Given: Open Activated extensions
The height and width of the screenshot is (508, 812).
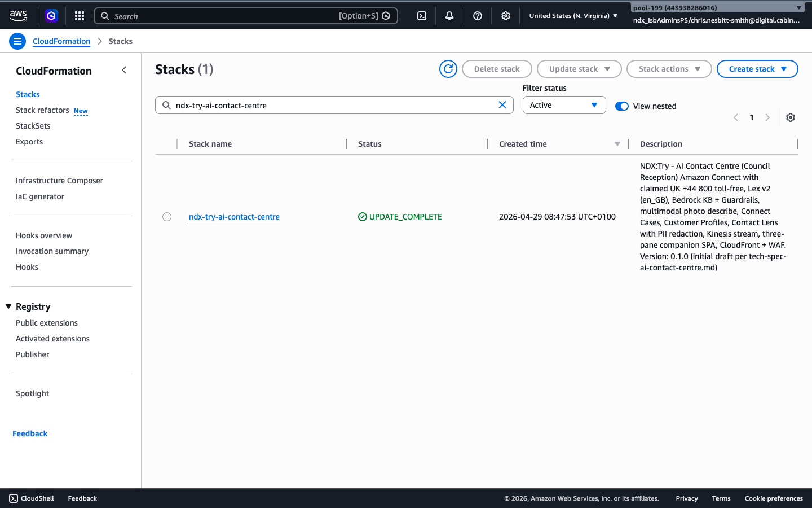Looking at the screenshot, I should (x=52, y=339).
